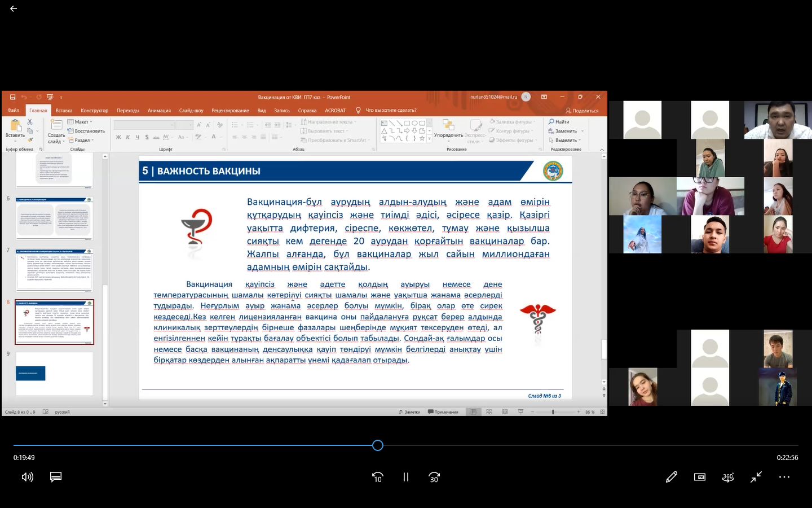
Task: Rewind the video 10 seconds
Action: [x=378, y=477]
